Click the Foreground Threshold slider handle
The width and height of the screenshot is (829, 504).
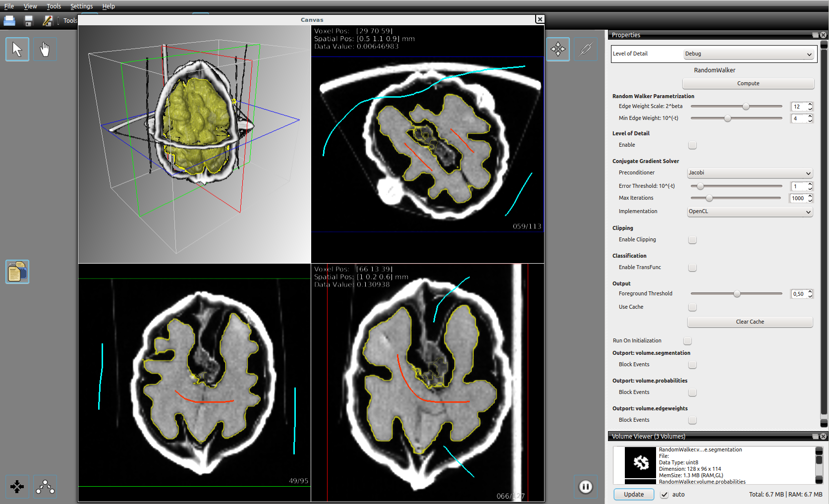click(737, 294)
